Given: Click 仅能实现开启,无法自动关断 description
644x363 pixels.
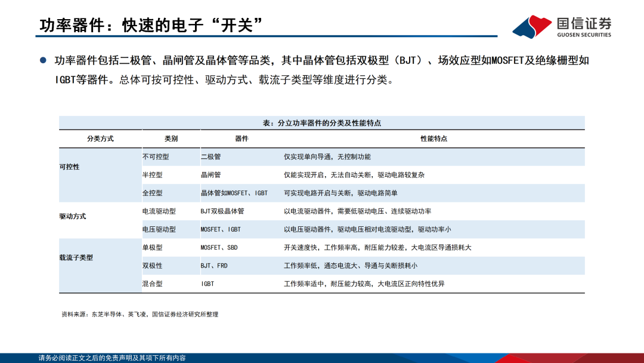Looking at the screenshot, I should coord(354,175).
